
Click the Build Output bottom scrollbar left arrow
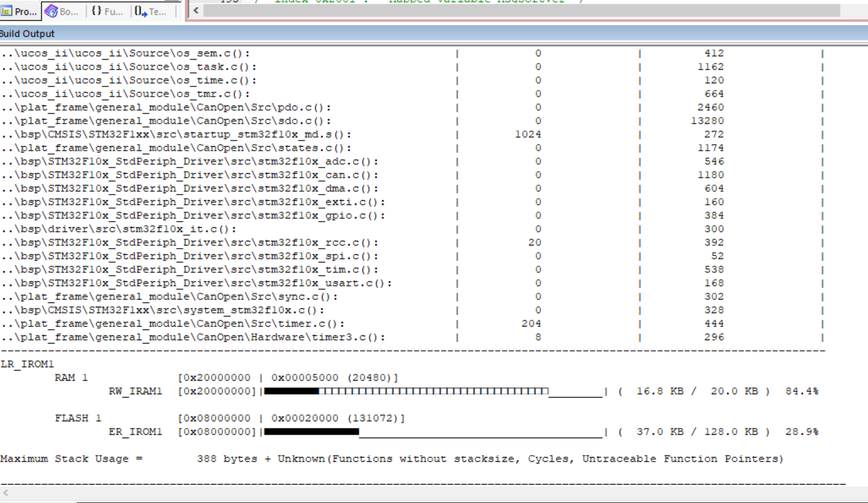tap(5, 494)
